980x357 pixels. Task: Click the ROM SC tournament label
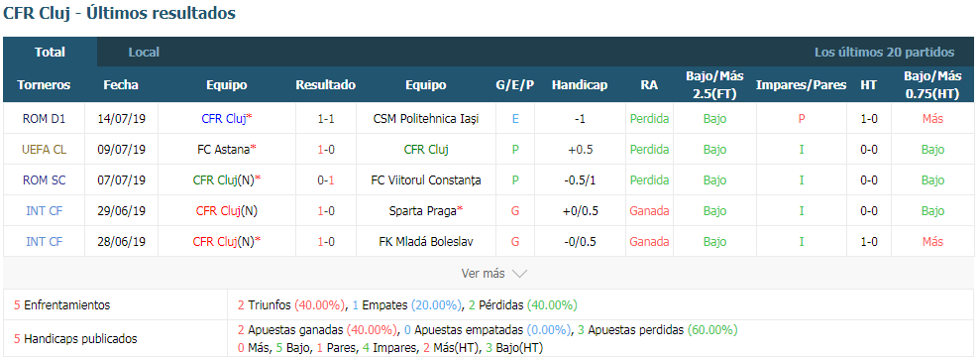[44, 180]
